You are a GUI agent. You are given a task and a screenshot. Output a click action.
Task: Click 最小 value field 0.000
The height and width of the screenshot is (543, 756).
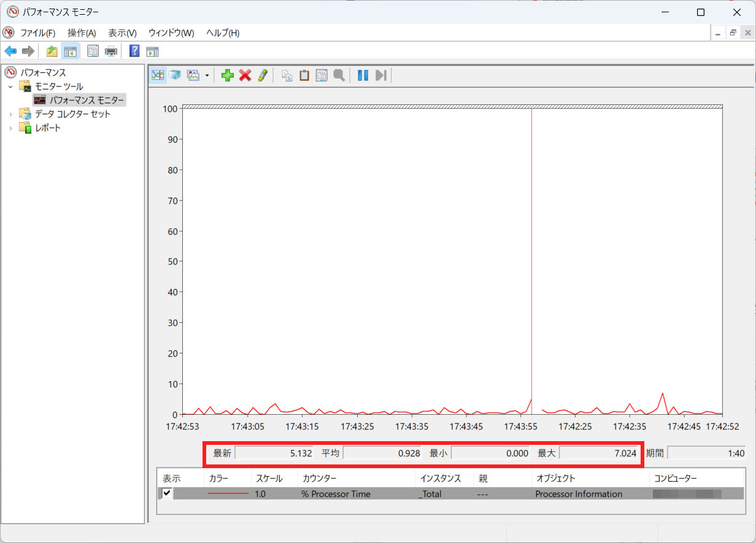click(491, 453)
